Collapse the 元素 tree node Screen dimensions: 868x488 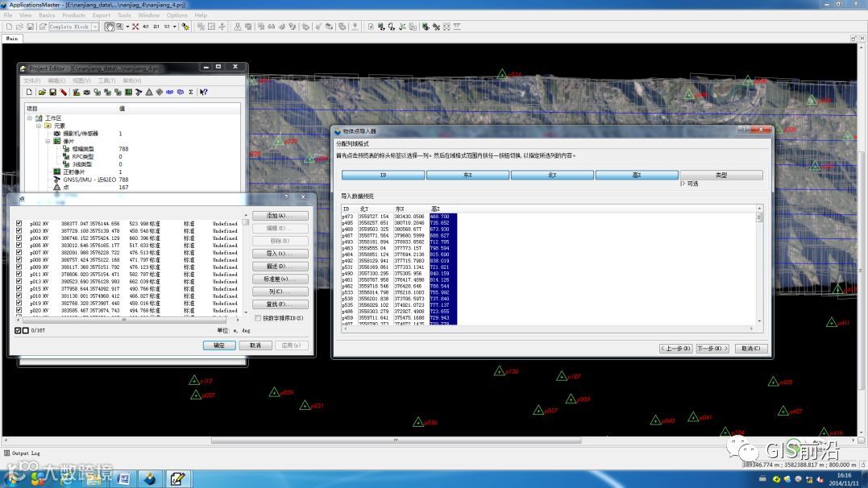click(39, 126)
